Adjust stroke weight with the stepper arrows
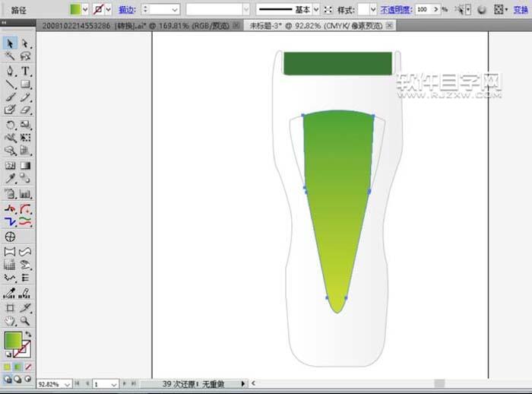 point(145,9)
